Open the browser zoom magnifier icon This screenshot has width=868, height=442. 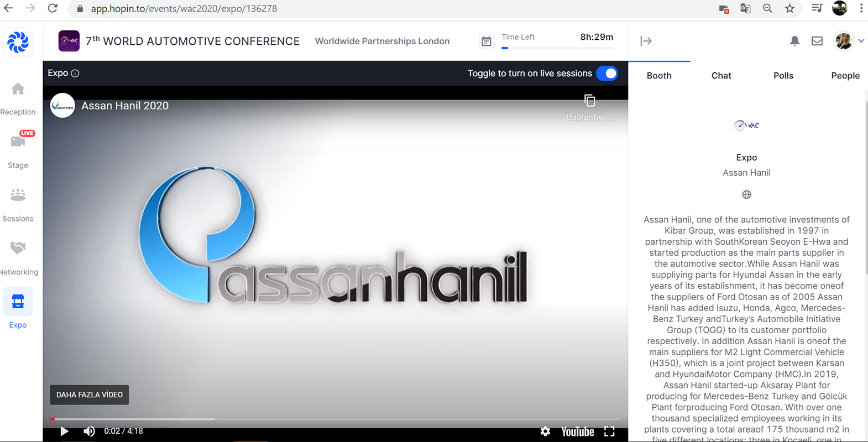pos(767,8)
